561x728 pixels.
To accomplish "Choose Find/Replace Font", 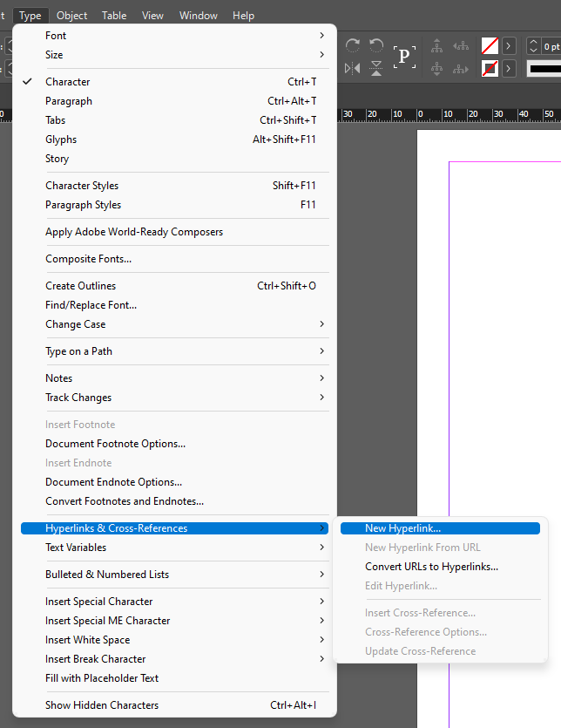I will (x=175, y=305).
